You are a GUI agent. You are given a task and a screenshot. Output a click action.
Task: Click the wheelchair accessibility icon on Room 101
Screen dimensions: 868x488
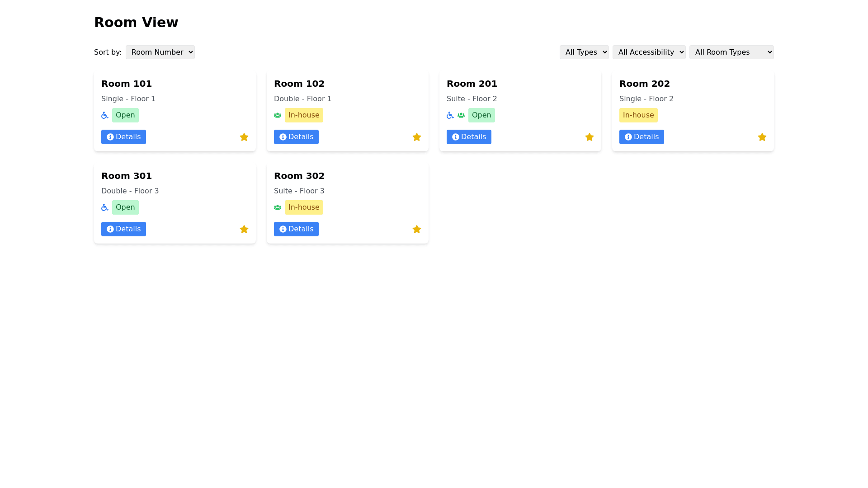pos(105,115)
